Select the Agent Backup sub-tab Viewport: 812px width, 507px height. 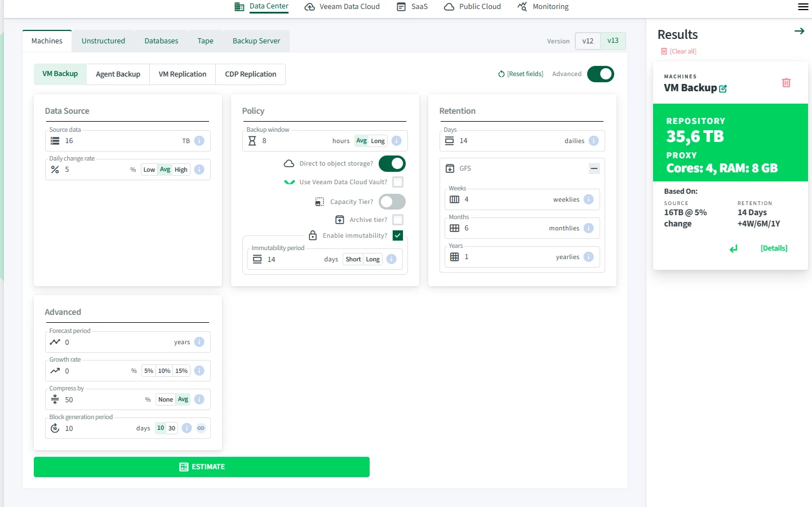pyautogui.click(x=118, y=74)
